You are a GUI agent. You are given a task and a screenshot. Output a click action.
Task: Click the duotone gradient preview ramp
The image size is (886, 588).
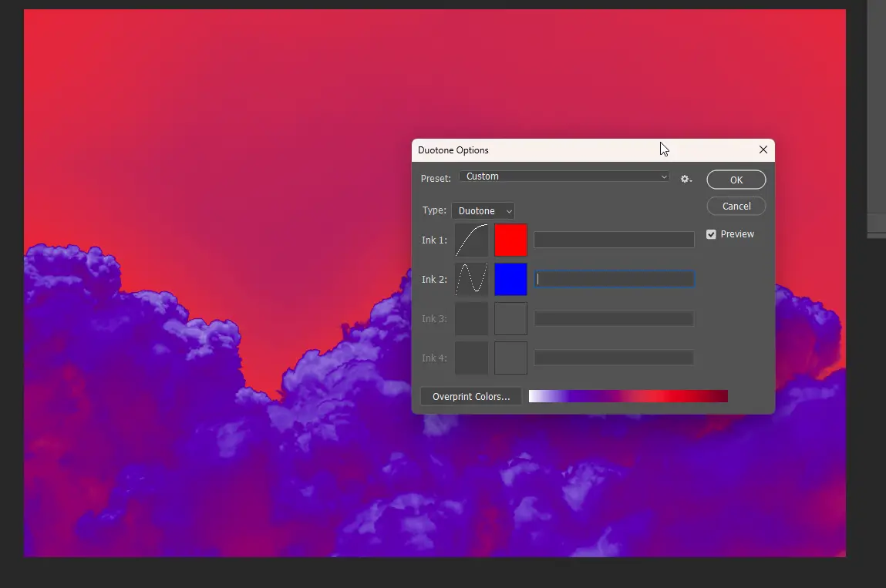tap(628, 395)
